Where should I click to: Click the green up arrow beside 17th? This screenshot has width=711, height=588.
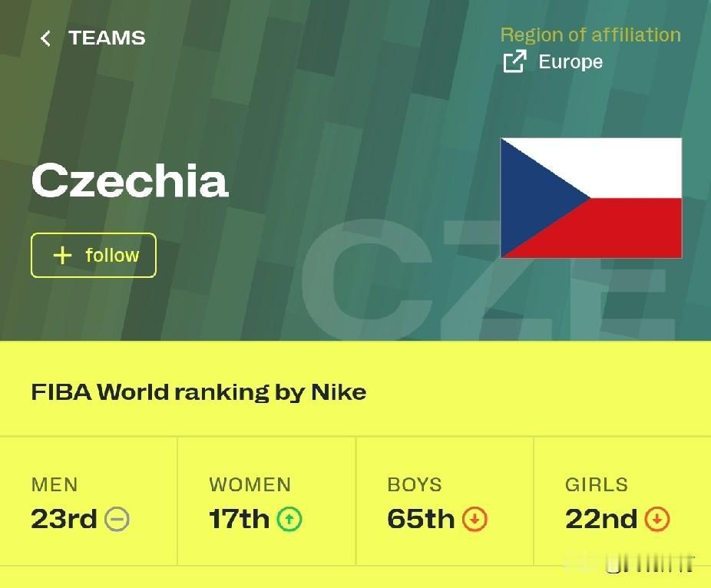[289, 520]
